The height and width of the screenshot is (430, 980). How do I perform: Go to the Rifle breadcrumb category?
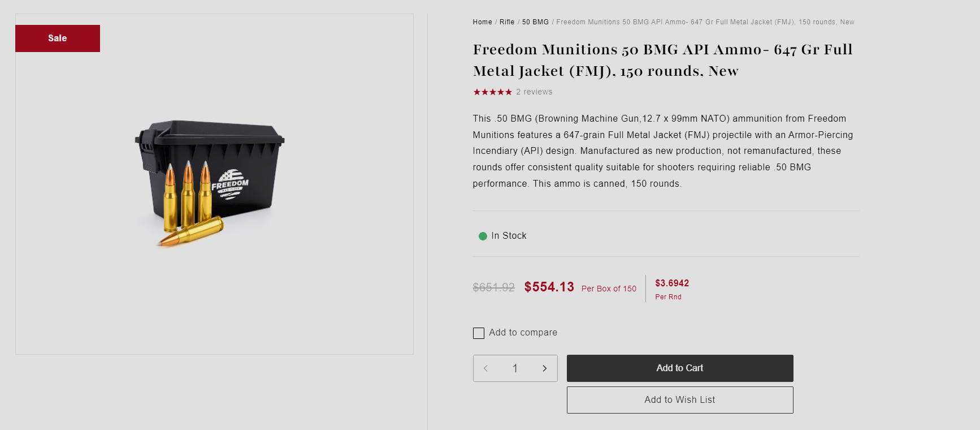pos(507,22)
